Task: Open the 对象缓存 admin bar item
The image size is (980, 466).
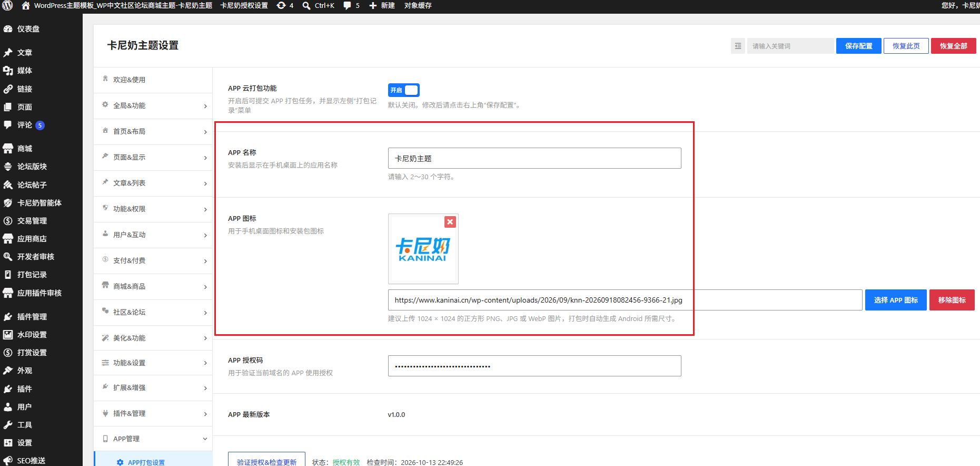Action: pyautogui.click(x=418, y=5)
